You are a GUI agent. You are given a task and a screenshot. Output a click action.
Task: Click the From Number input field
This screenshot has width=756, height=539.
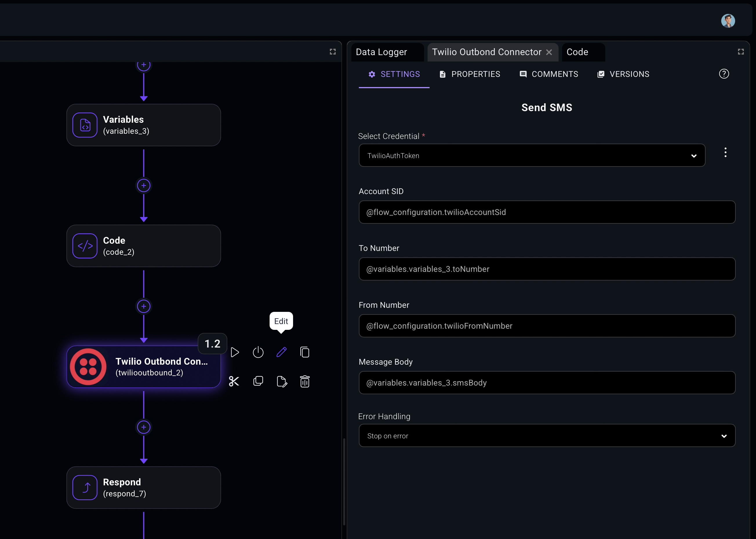coord(547,325)
